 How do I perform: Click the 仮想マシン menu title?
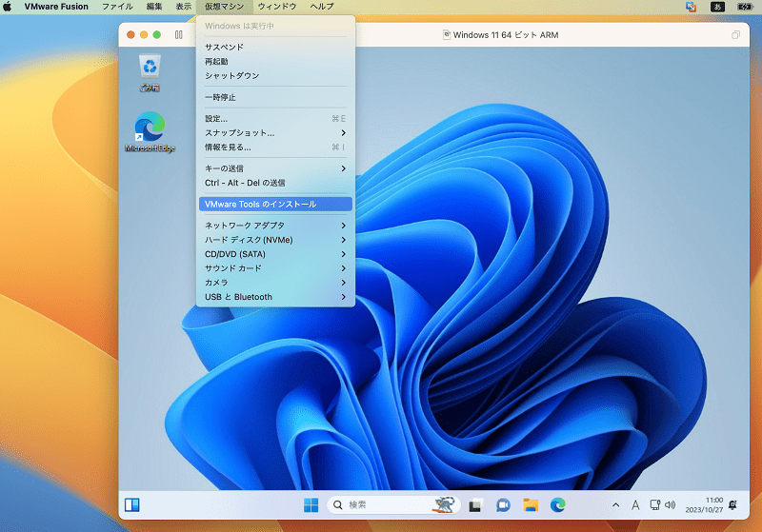coord(225,7)
